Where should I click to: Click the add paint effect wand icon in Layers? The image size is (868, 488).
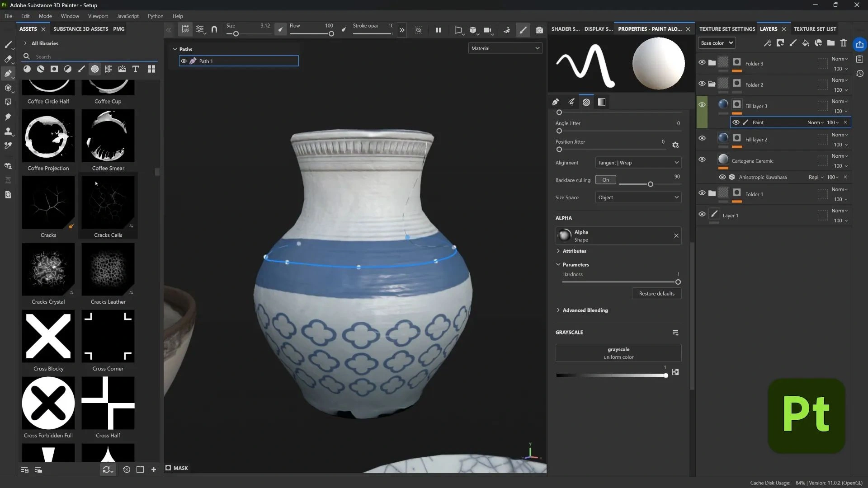pyautogui.click(x=767, y=43)
